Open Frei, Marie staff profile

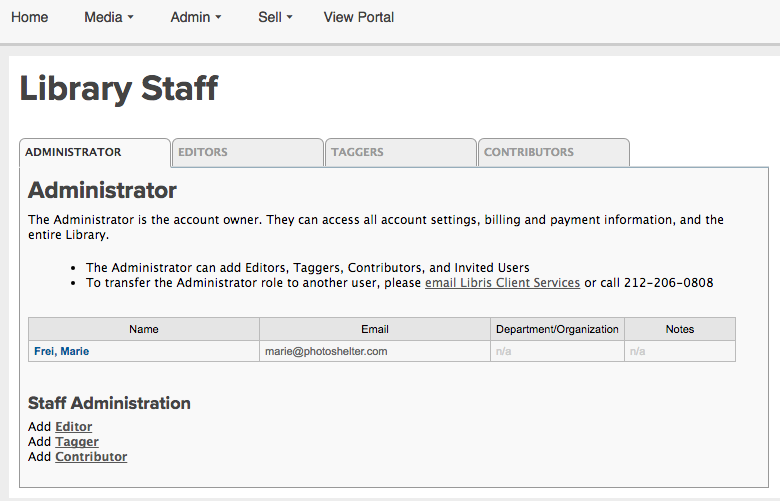pyautogui.click(x=62, y=351)
